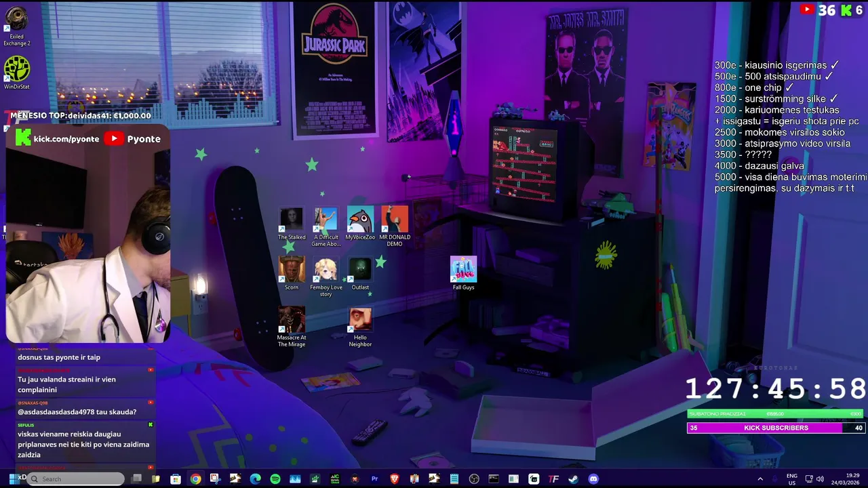Viewport: 868px width, 488px height.
Task: Open the Windows Start menu
Action: (14, 479)
